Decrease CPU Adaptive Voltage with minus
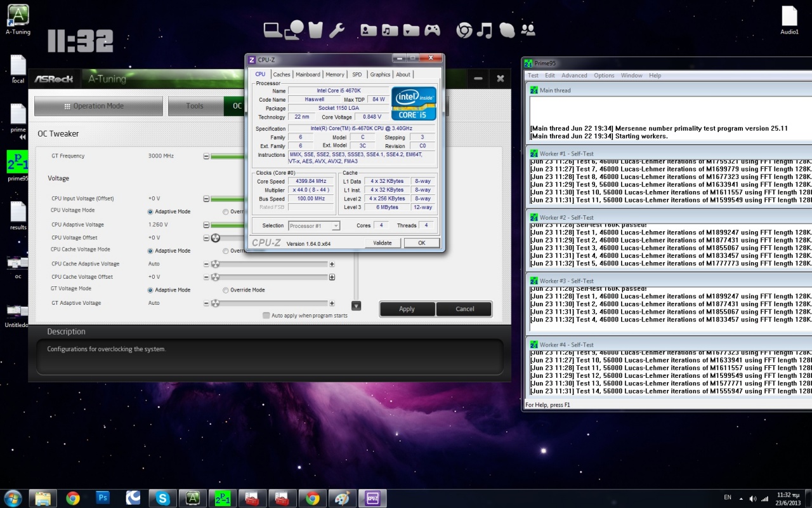This screenshot has height=508, width=812. tap(206, 225)
